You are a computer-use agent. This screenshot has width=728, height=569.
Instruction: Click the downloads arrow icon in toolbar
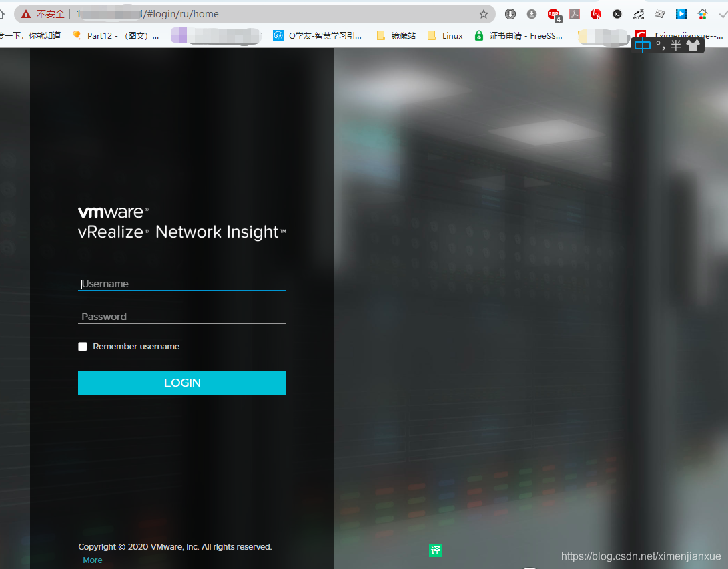(510, 13)
